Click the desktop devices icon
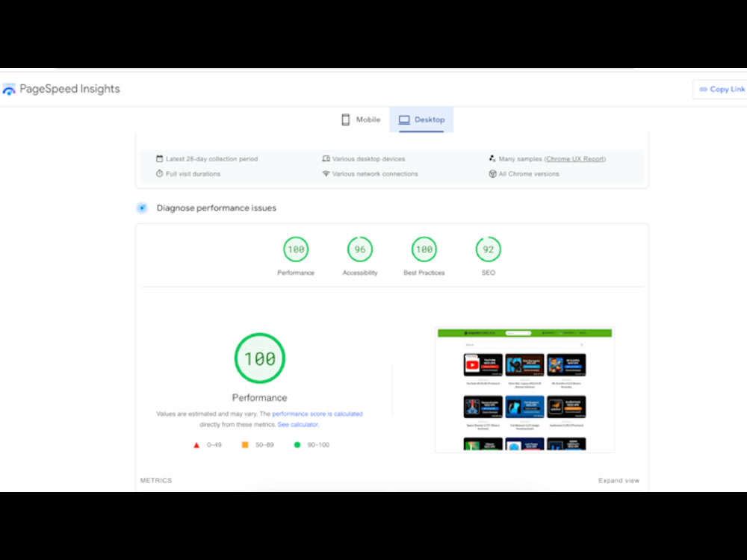Screen dimensions: 747x560 [326, 158]
